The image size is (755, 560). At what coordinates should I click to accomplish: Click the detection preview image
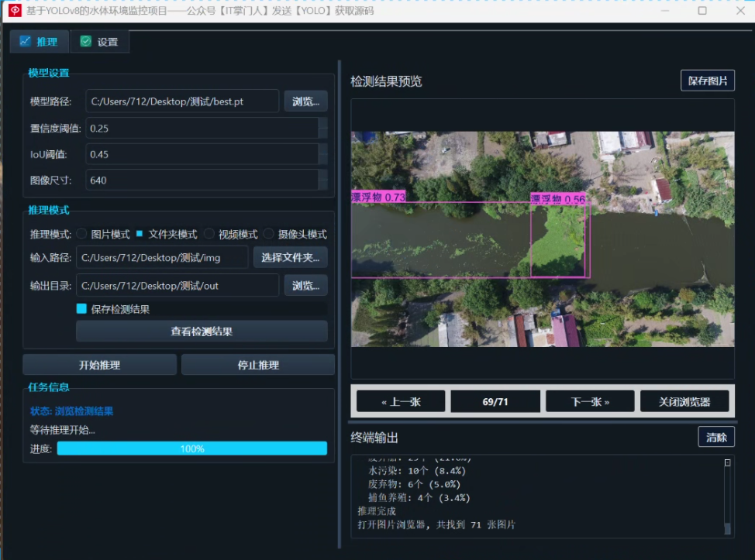[543, 239]
